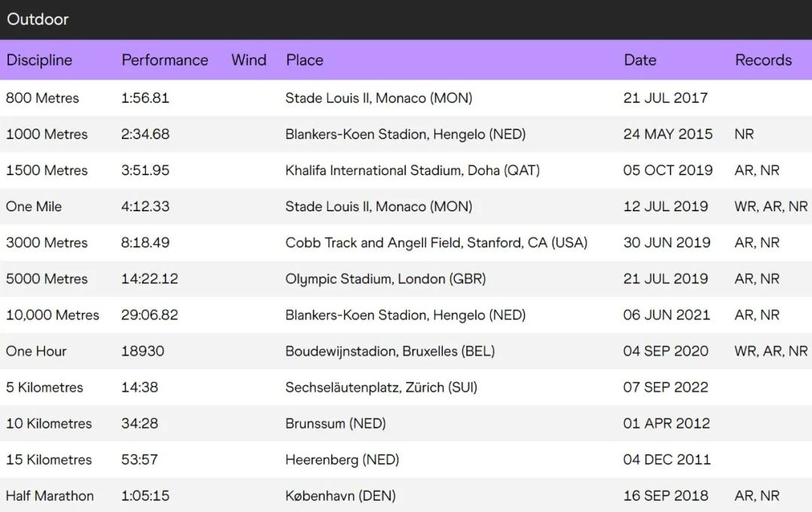Click the Records column header
The image size is (812, 512).
763,60
